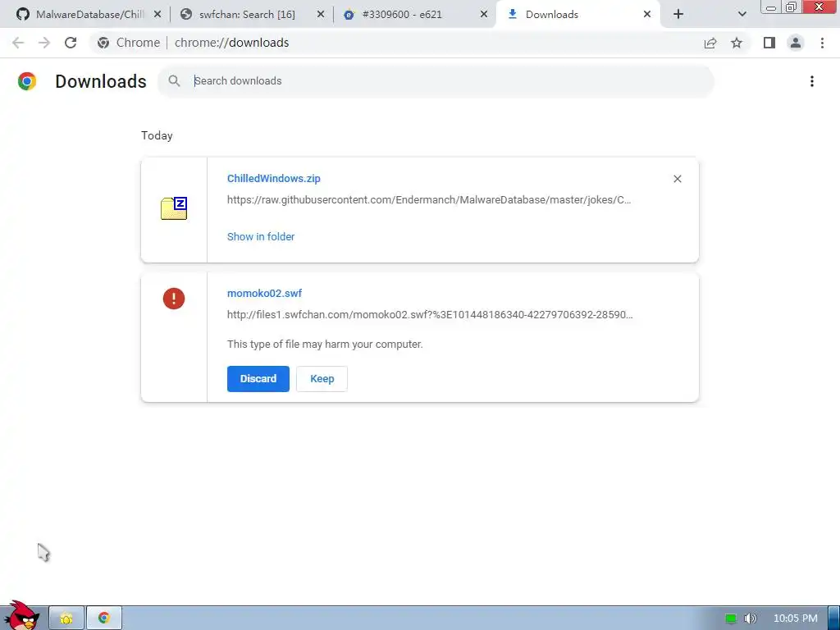Screen dimensions: 840x630
Task: Open the side panel icon
Action: (769, 43)
